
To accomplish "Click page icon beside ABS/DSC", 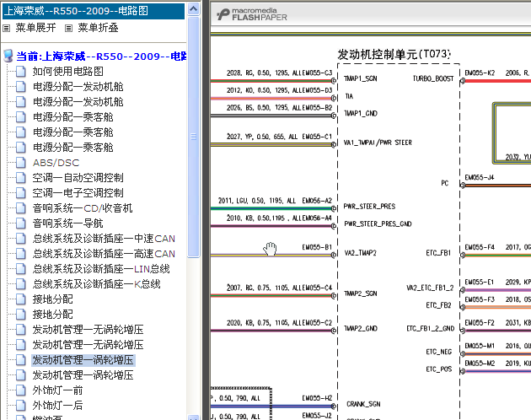I will pyautogui.click(x=21, y=163).
